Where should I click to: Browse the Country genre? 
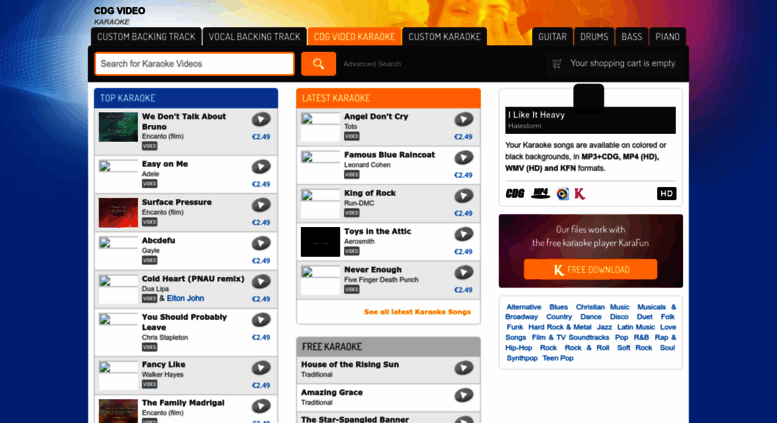(x=559, y=317)
